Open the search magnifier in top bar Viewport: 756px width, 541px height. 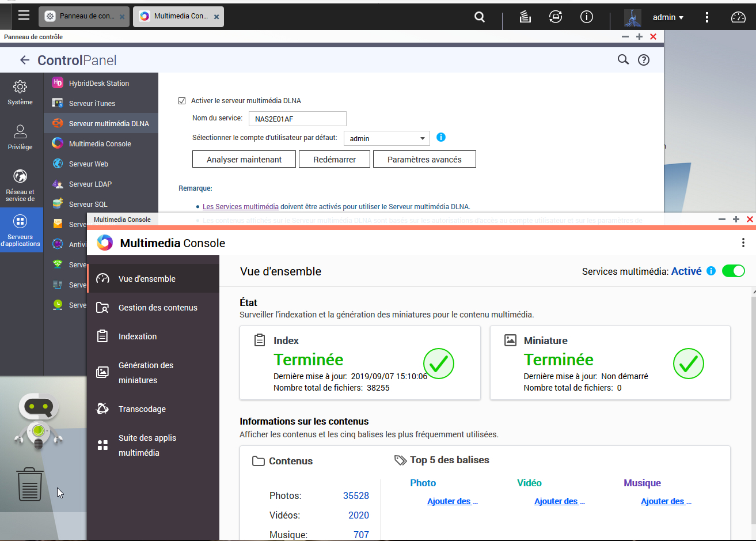tap(480, 17)
